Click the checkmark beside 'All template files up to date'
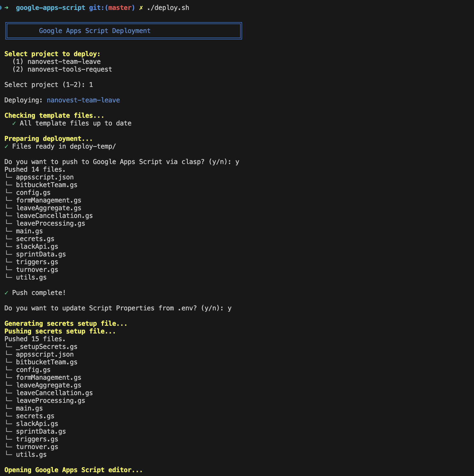Image resolution: width=474 pixels, height=476 pixels. 15,123
